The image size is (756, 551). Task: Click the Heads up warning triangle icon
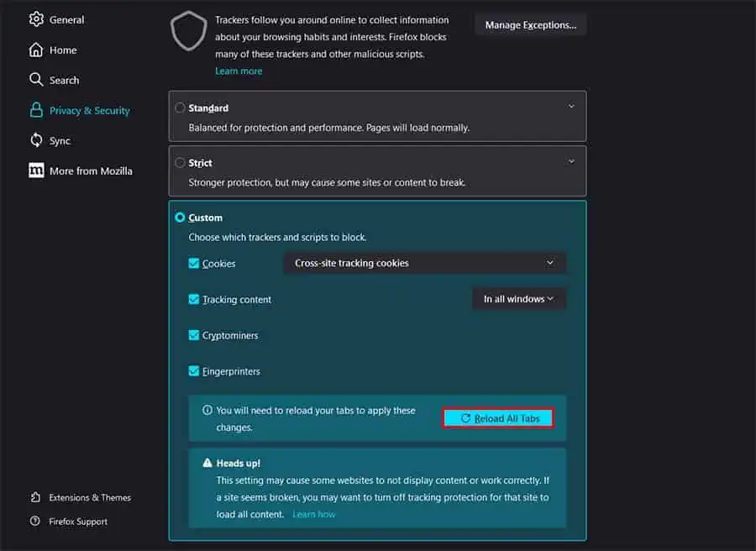tap(207, 463)
